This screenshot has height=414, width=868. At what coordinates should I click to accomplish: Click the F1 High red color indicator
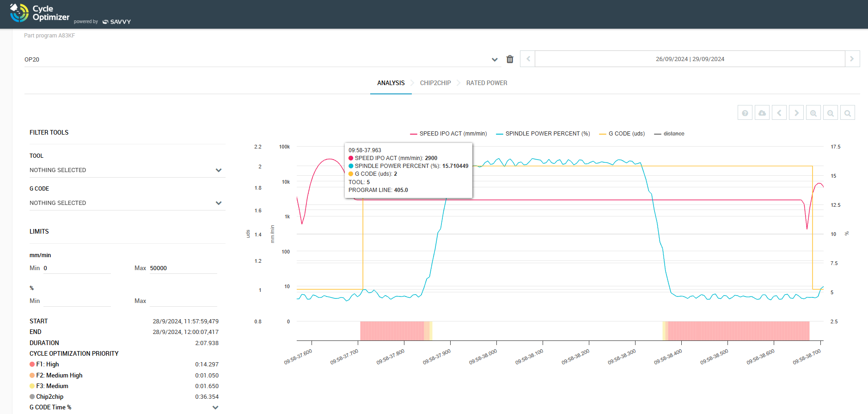[x=32, y=365]
